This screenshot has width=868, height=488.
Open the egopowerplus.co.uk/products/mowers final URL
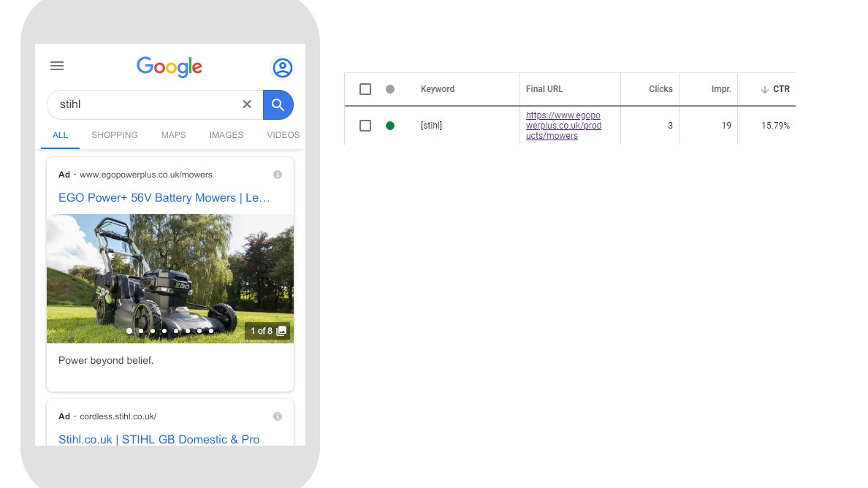tap(563, 126)
